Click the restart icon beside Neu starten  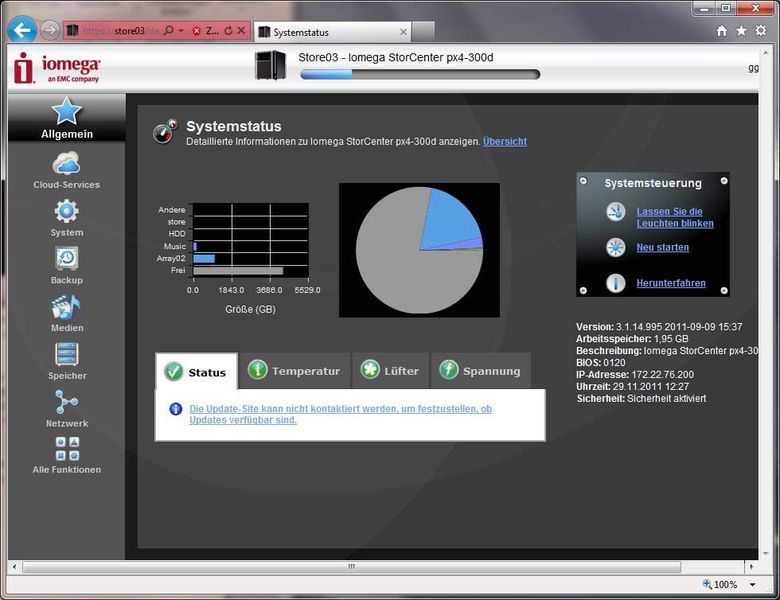[615, 247]
